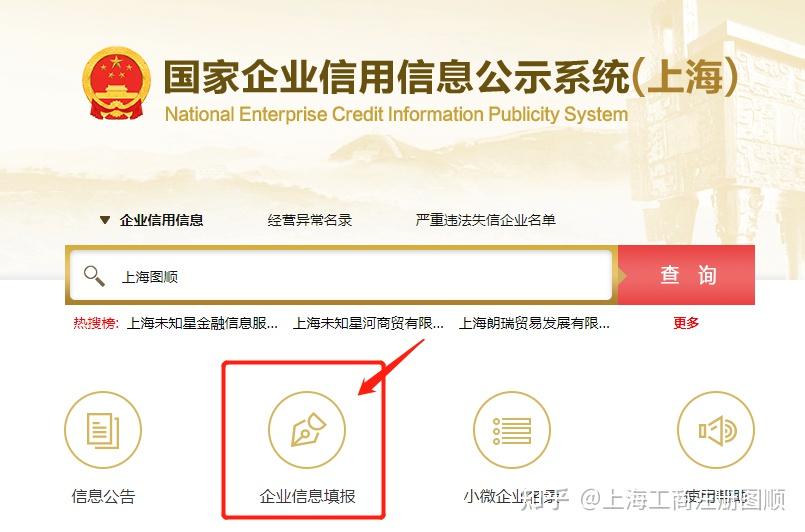Focus the search field containing 上海图顺
Screen dimensions: 805x532
coord(341,276)
